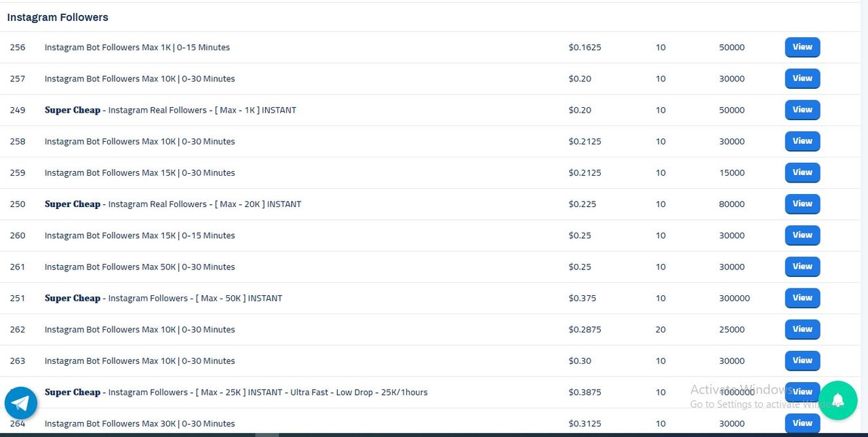
Task: Click View for service 259 Max 15K
Action: click(802, 172)
